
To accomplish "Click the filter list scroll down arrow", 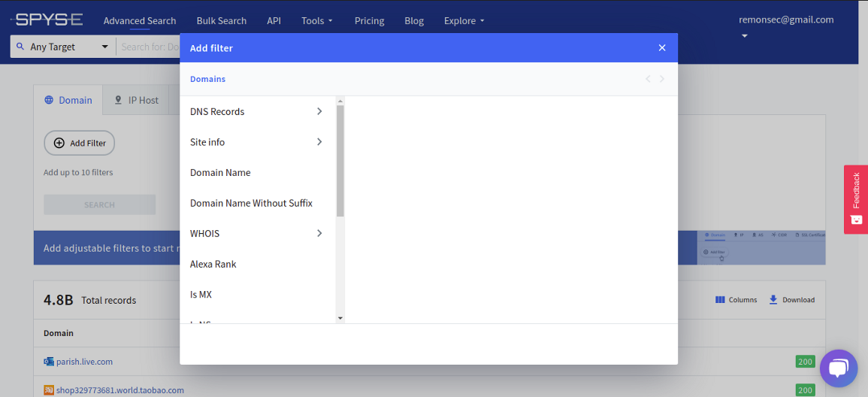I will [x=340, y=318].
